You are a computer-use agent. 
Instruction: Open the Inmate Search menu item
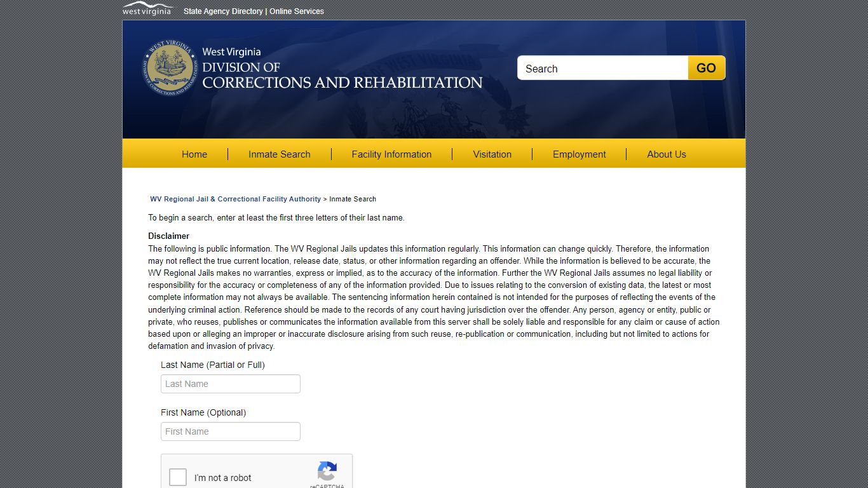(279, 154)
